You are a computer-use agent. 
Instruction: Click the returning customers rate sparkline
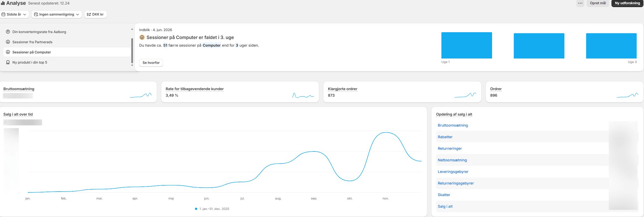click(x=303, y=96)
